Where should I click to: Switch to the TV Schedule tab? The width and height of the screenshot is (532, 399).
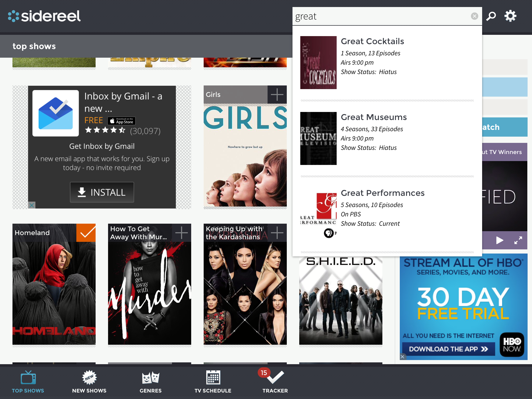(x=213, y=382)
